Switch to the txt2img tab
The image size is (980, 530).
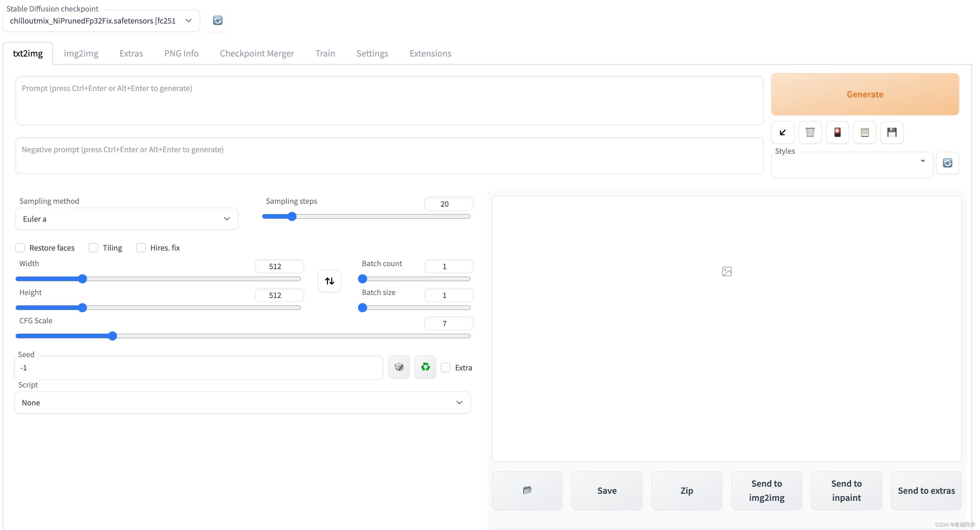[x=28, y=53]
